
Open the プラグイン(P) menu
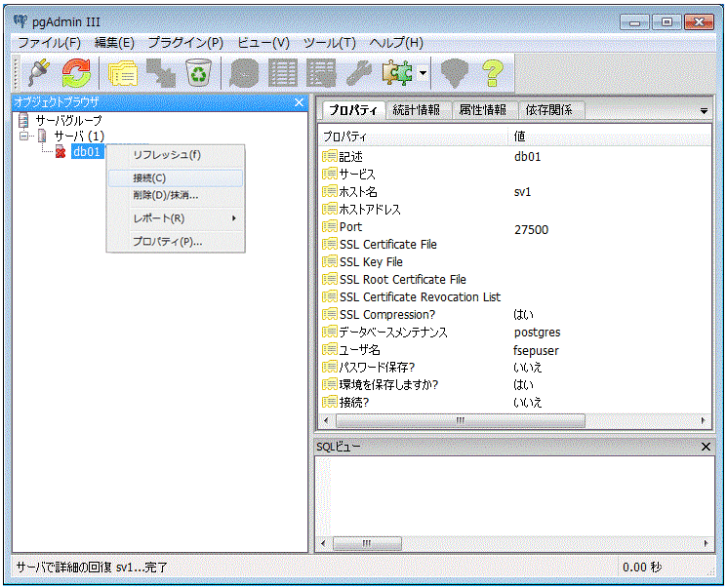tap(185, 43)
